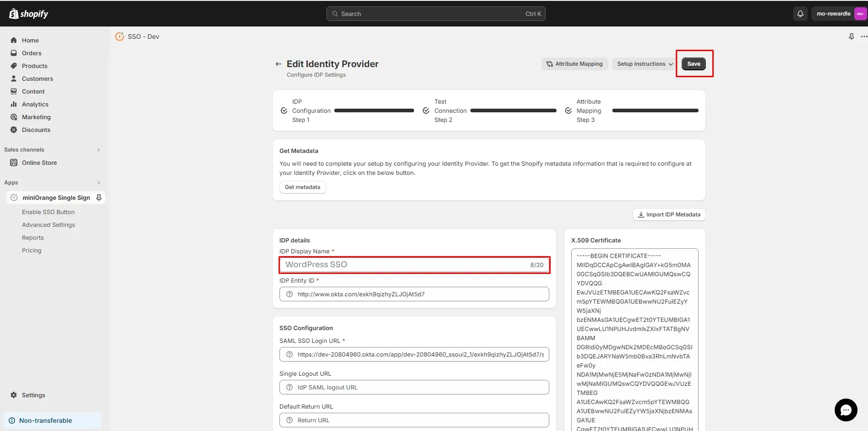Expand Sales channels section

(99, 150)
